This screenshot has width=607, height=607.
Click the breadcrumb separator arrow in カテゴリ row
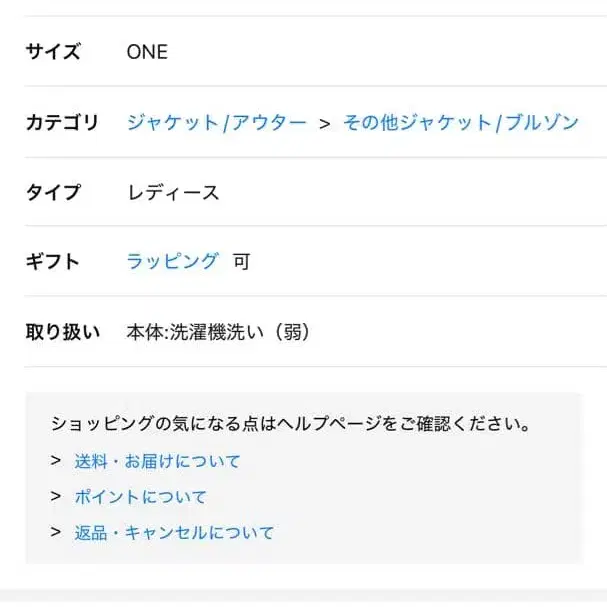[x=324, y=124]
